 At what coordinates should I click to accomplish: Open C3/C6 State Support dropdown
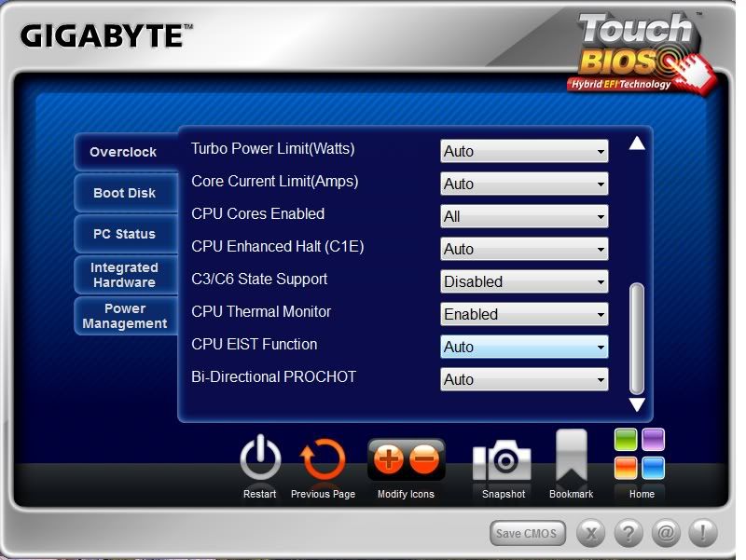click(524, 281)
